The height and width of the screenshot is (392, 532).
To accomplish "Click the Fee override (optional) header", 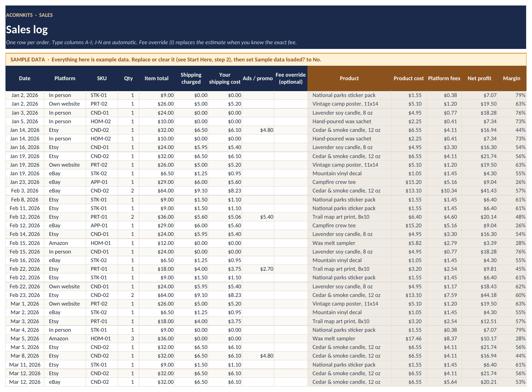I will pyautogui.click(x=291, y=78).
